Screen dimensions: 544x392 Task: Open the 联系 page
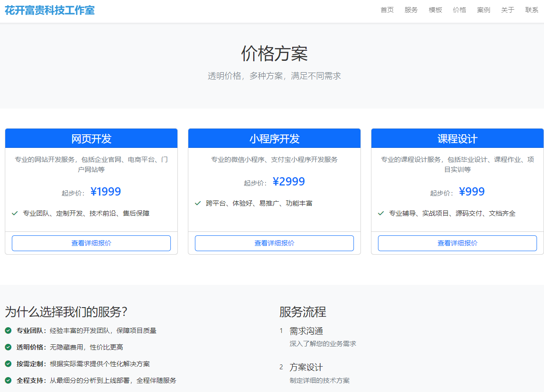[x=531, y=10]
